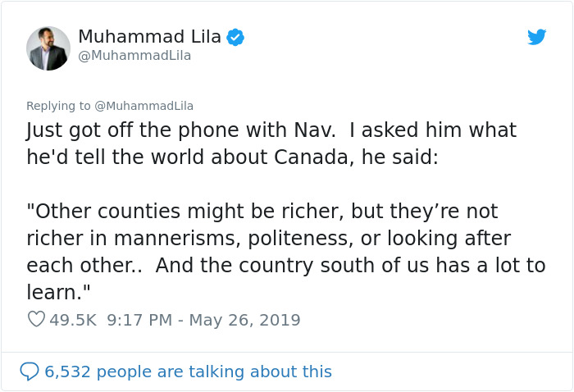This screenshot has height=392, width=574.
Task: Like the tweet with the heart icon
Action: pos(36,319)
